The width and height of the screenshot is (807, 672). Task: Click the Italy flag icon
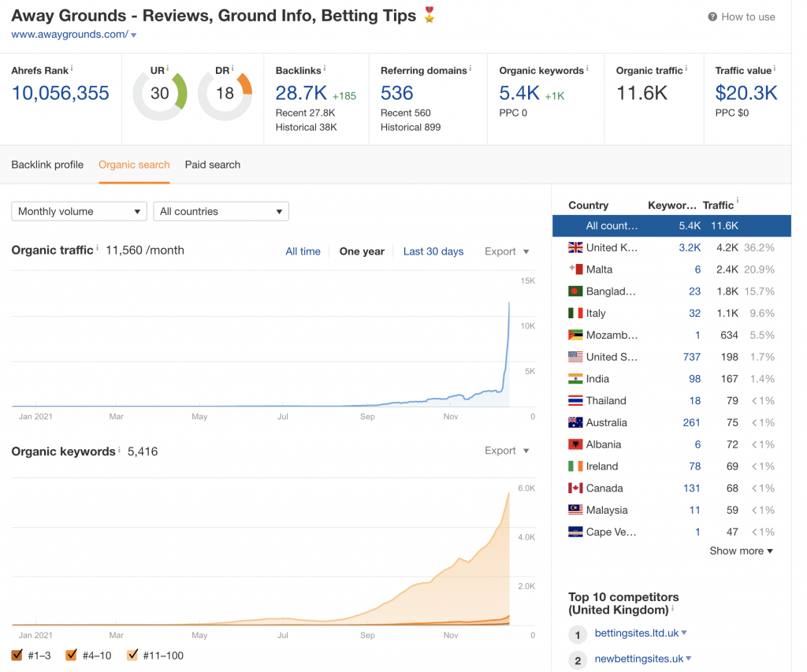[575, 313]
